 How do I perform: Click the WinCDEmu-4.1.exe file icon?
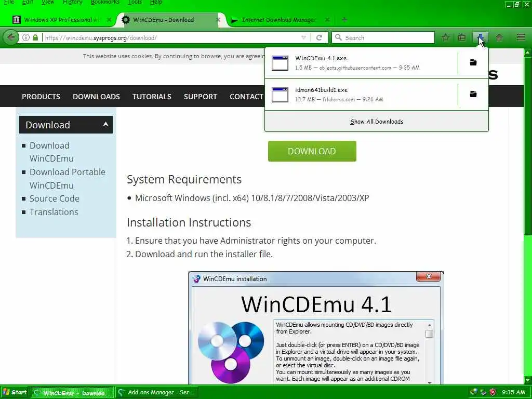280,63
